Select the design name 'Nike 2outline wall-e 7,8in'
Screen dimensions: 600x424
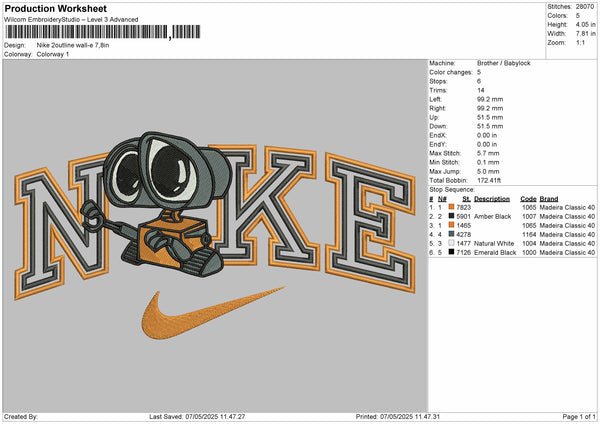[73, 45]
